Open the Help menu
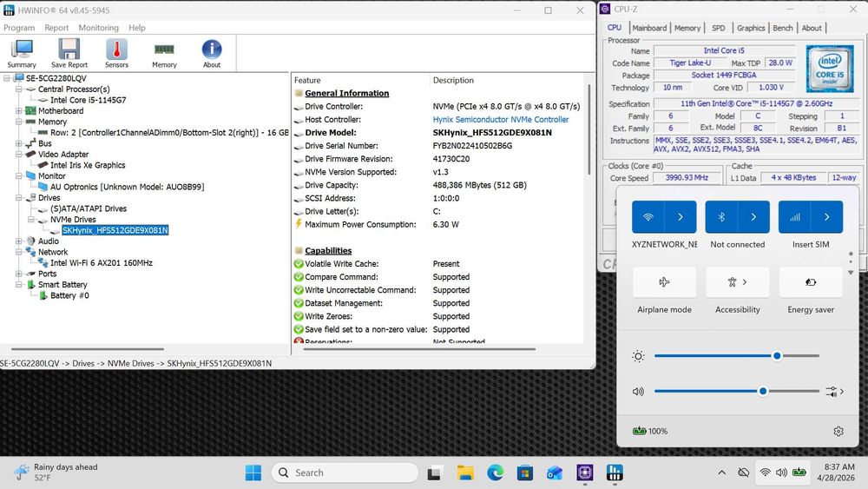The height and width of the screenshot is (489, 868). tap(137, 28)
